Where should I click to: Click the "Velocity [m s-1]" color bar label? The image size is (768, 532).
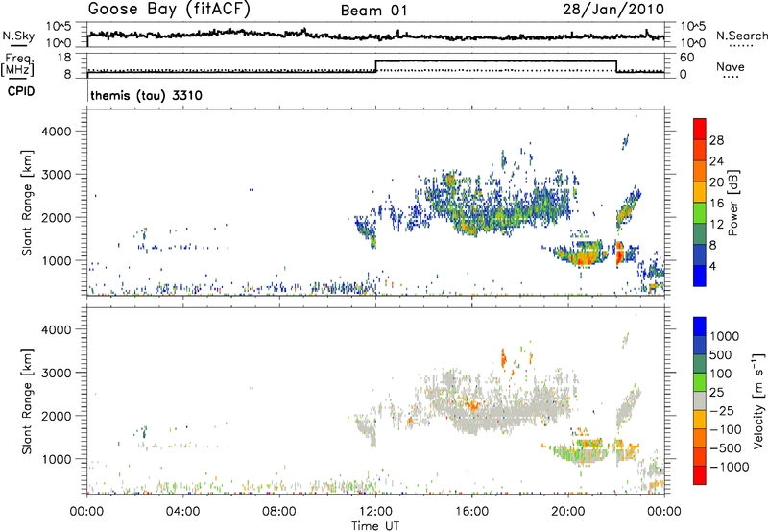pos(758,400)
